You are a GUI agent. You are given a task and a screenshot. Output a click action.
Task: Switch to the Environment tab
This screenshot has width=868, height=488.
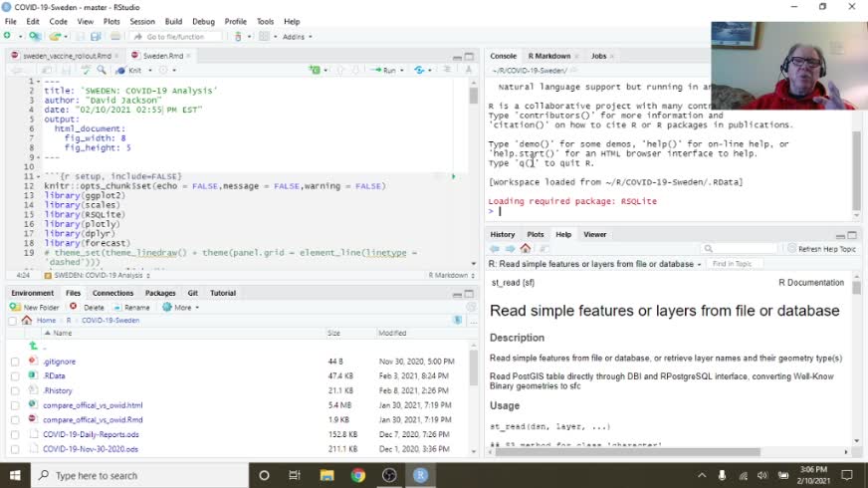tap(32, 293)
